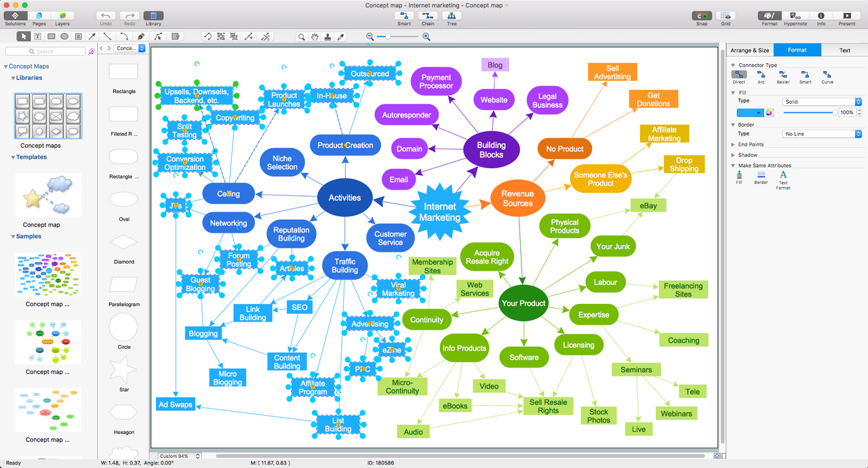
Task: Open the Layers panel
Action: 62,16
